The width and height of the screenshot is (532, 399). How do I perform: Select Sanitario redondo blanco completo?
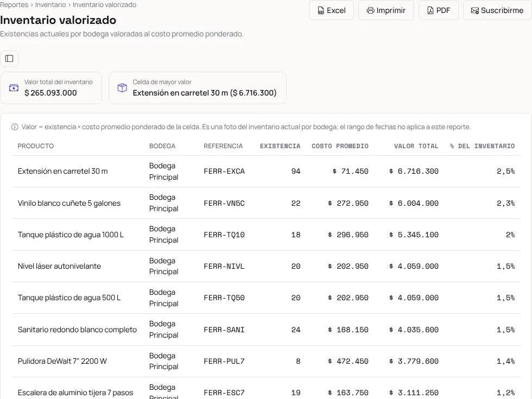[77, 330]
